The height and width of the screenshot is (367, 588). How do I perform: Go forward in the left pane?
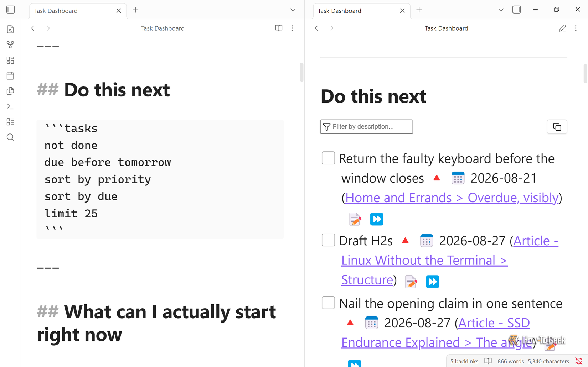coord(47,28)
